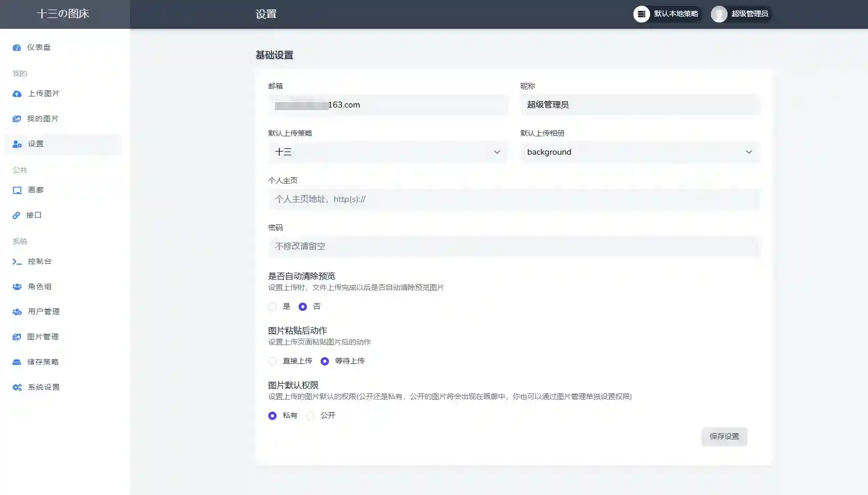Open the 默认本地策略 selector in top bar
The width and height of the screenshot is (868, 495).
667,14
